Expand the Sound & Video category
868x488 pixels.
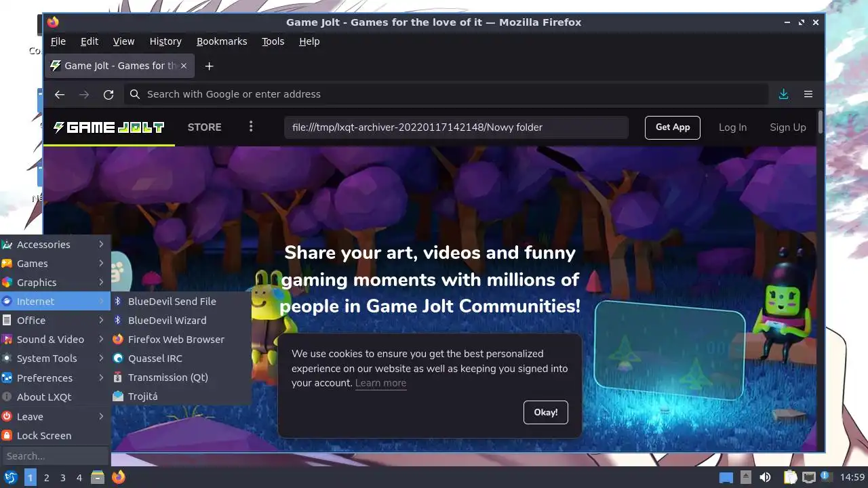pyautogui.click(x=55, y=340)
